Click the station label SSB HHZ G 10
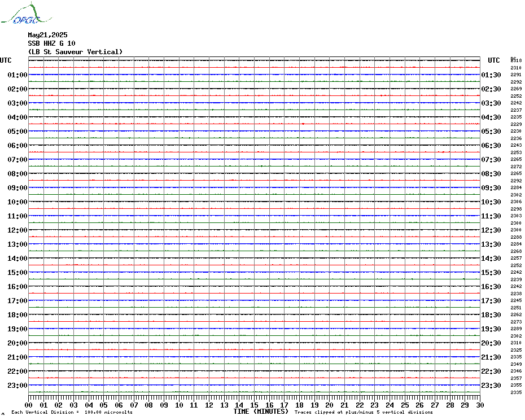Viewport: 525px width, 420px height. [51, 43]
